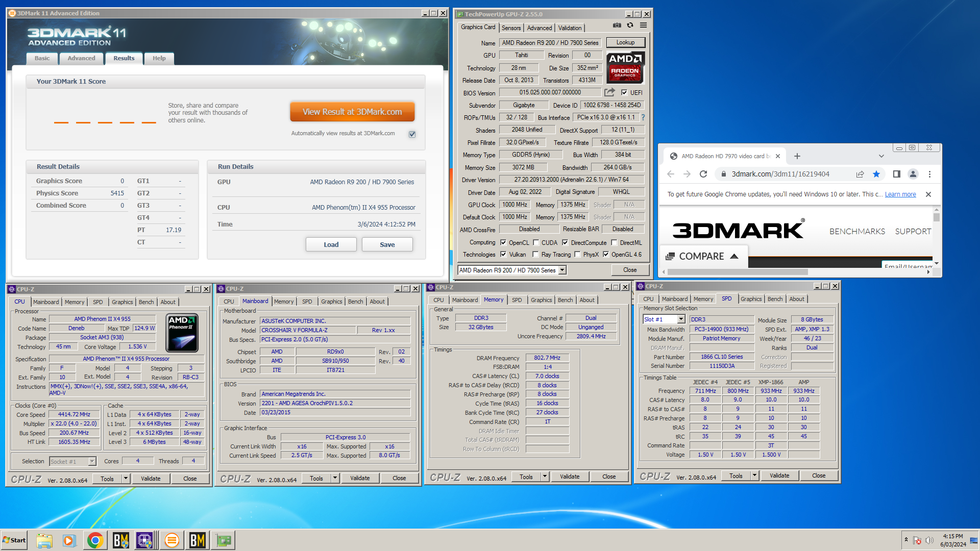The image size is (980, 551).
Task: Click BENCHMARKS on 3DMark site
Action: [x=857, y=232]
